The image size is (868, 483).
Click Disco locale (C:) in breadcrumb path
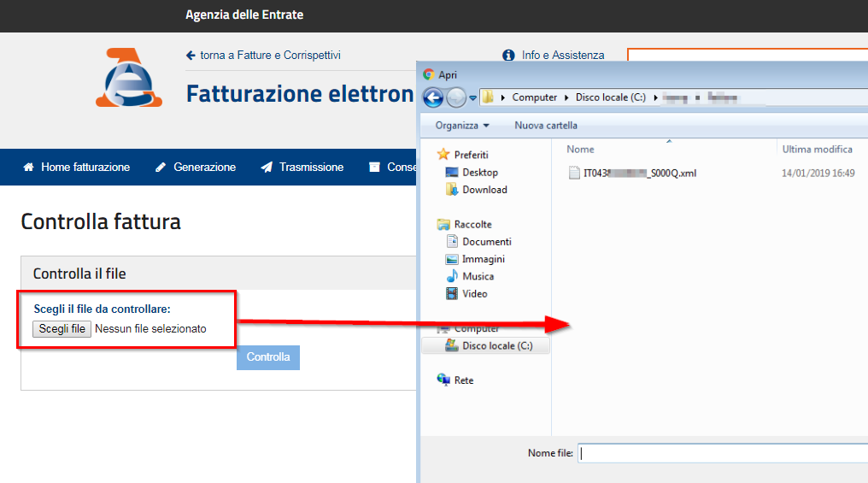point(610,97)
